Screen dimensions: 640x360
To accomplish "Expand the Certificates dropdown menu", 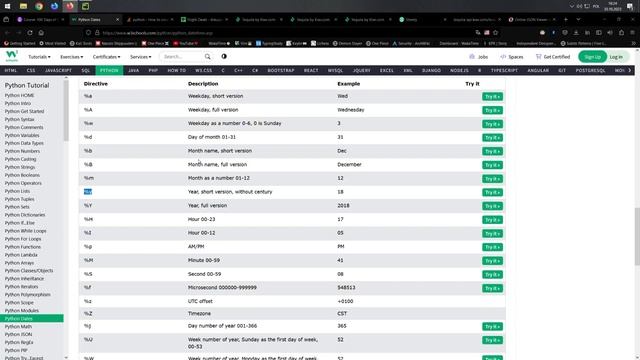I will pos(107,57).
